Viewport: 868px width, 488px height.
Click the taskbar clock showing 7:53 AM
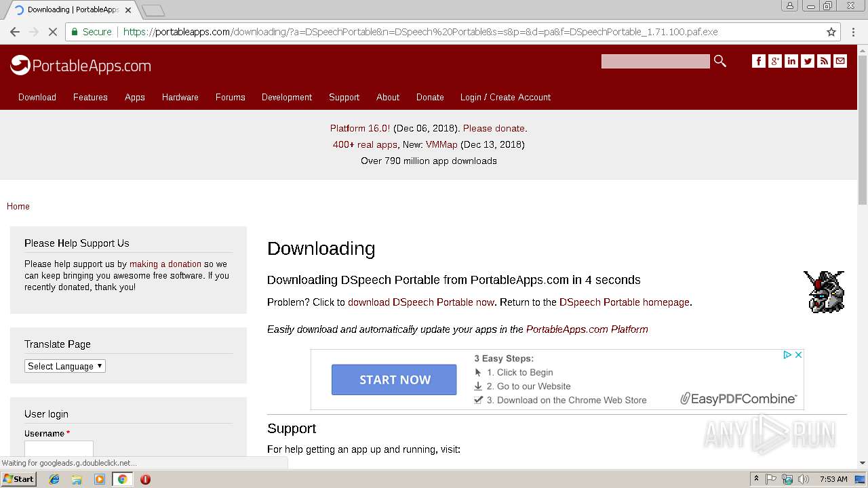pos(833,479)
